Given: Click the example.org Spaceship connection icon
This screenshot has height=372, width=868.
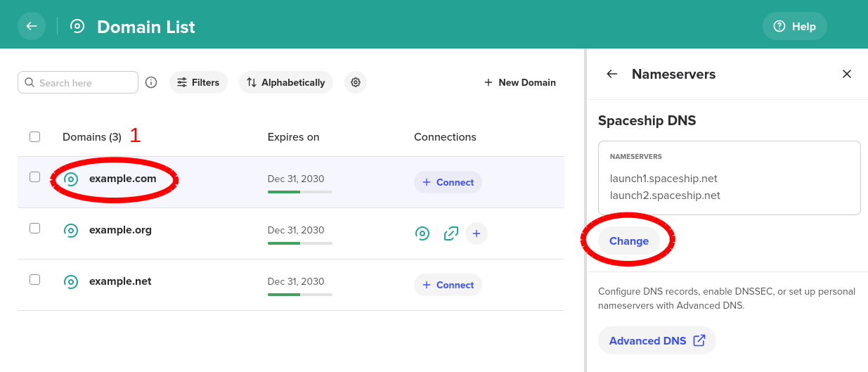Looking at the screenshot, I should (422, 233).
